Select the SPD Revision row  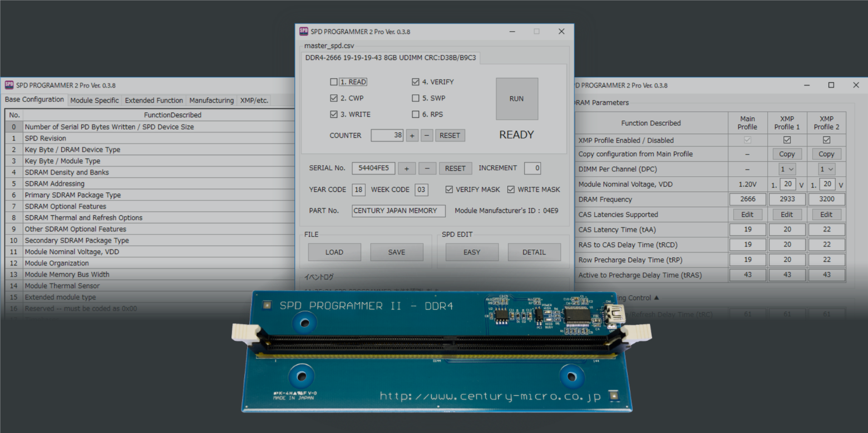tap(150, 138)
